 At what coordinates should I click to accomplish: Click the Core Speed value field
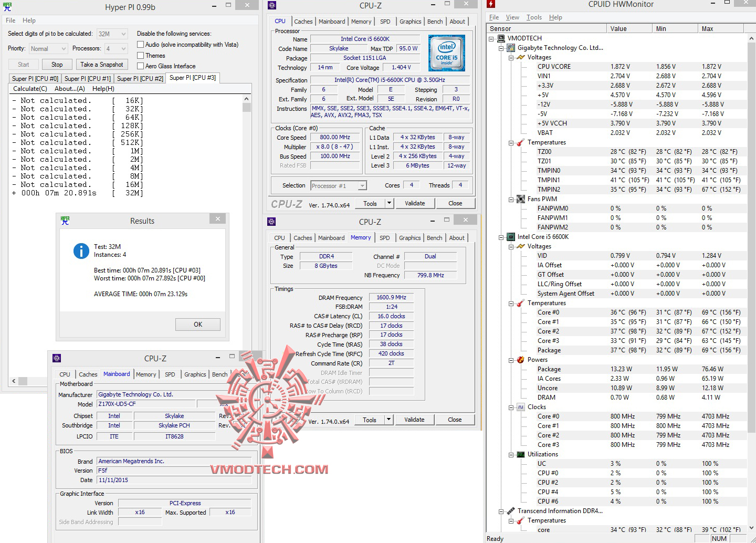[335, 137]
